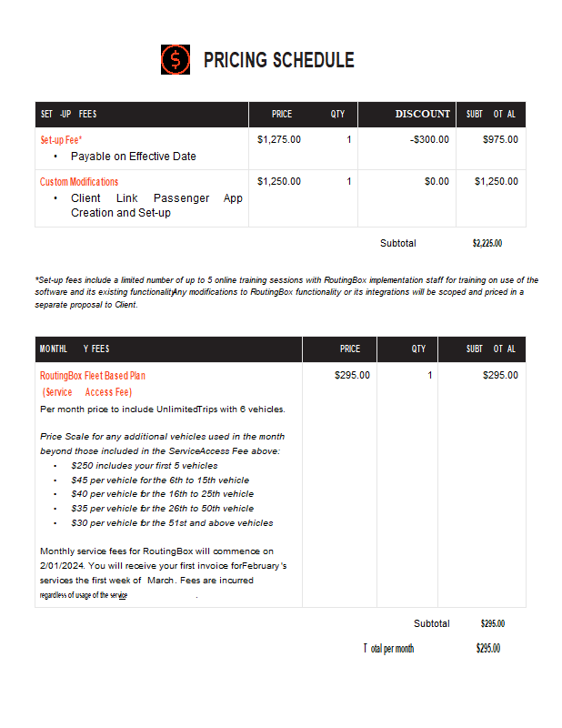Screen dimensions: 562x728
Task: Click the Custom Modifications heading text
Action: tap(79, 182)
